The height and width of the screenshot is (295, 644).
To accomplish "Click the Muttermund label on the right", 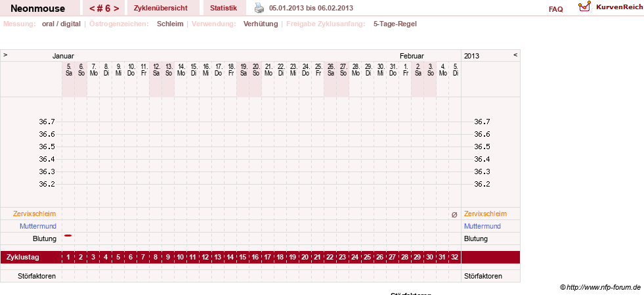I will [483, 226].
